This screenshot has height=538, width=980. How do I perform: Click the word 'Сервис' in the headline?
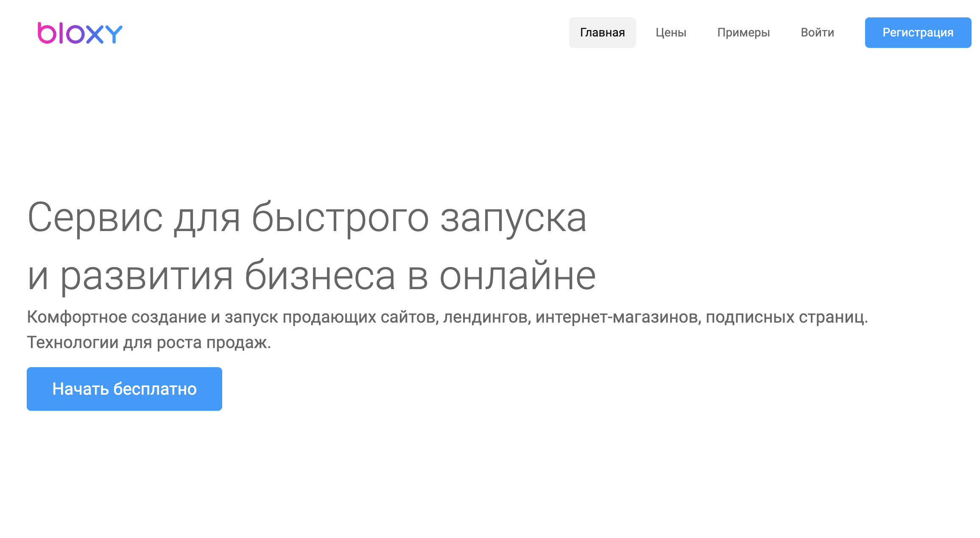pos(95,218)
